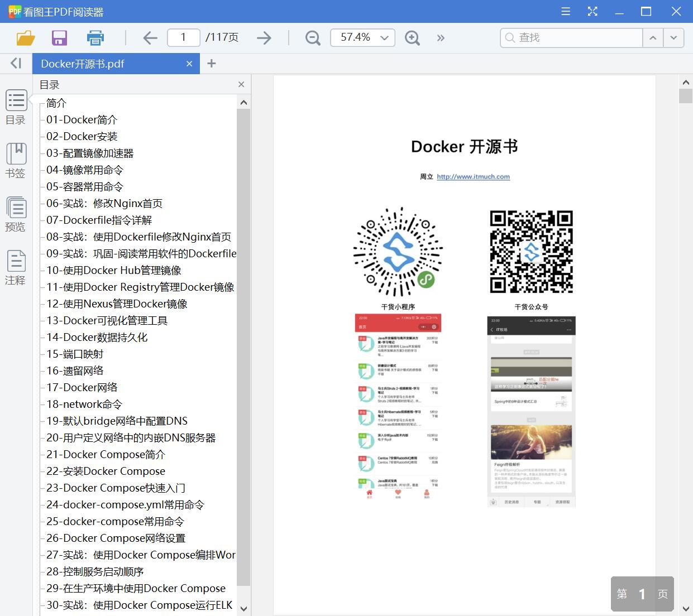This screenshot has width=693, height=616.
Task: Select outline entry 26-Docker Compose网络设置
Action: pyautogui.click(x=116, y=538)
